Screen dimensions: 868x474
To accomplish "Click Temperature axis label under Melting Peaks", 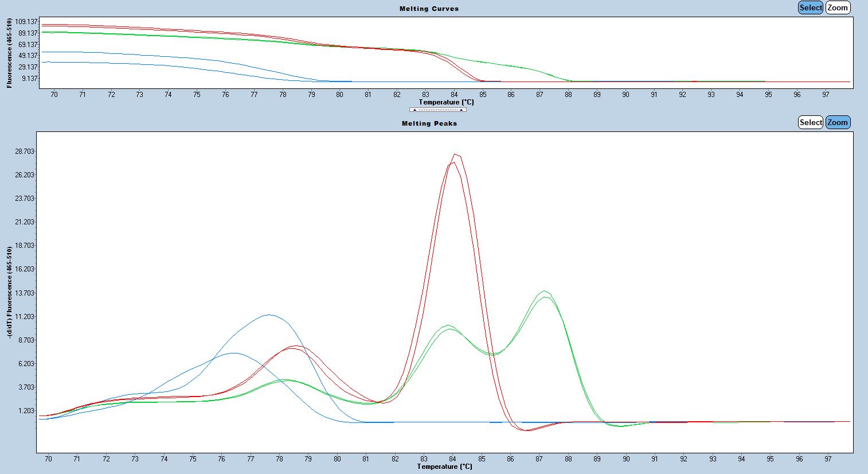I will 445,467.
